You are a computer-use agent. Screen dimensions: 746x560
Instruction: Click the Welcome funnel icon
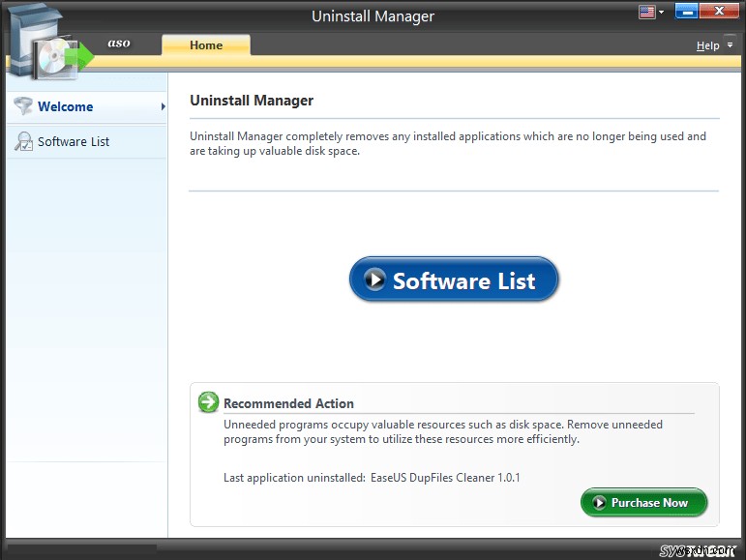[23, 106]
